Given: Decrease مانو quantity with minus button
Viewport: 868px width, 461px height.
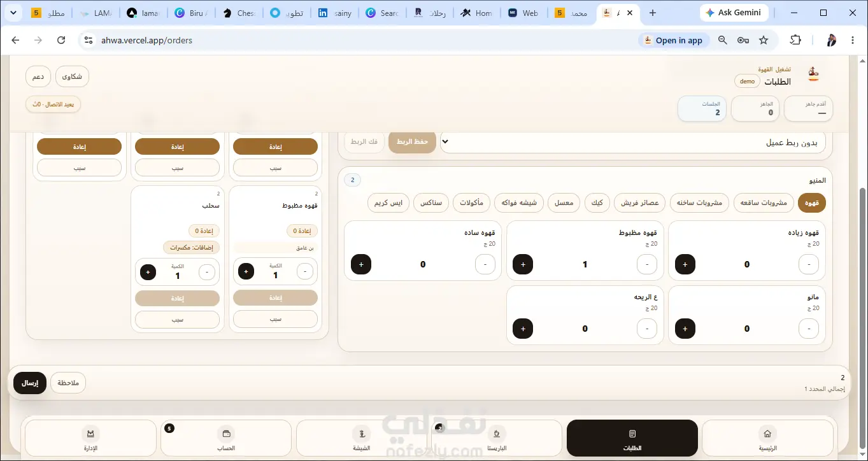Looking at the screenshot, I should pyautogui.click(x=809, y=329).
